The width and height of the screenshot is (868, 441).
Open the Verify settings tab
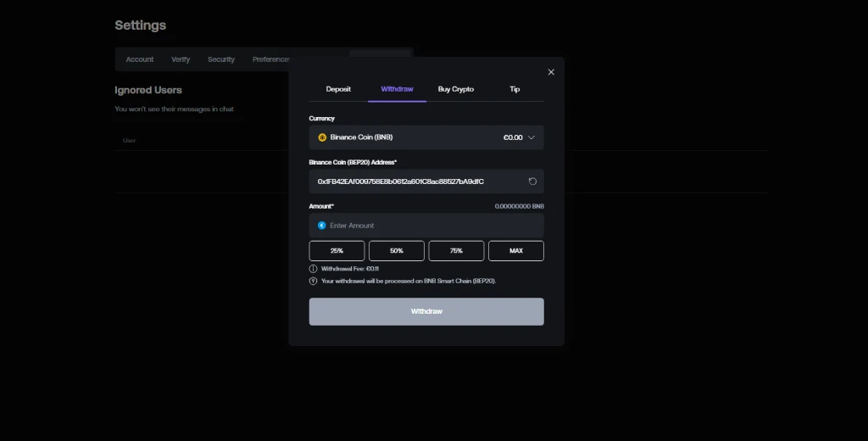click(181, 59)
